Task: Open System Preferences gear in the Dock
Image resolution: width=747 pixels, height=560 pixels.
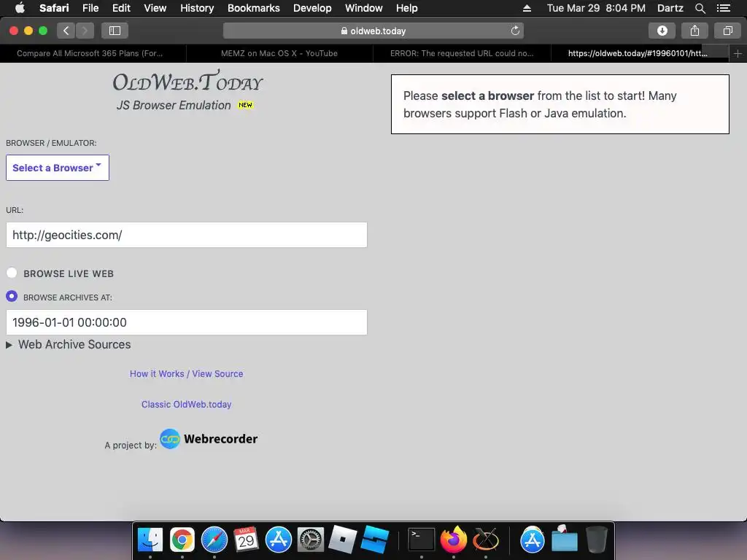Action: (311, 540)
